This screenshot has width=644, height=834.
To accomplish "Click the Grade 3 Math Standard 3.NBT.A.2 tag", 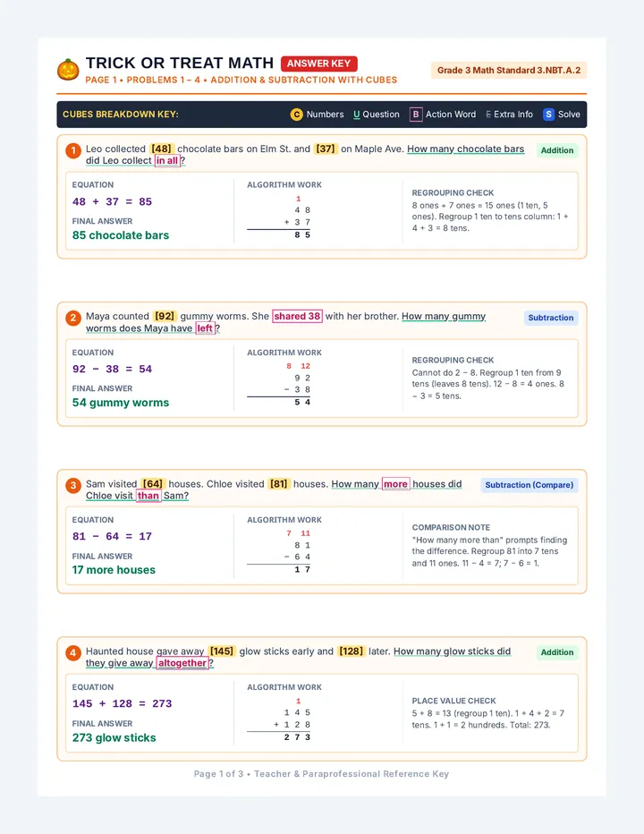I will (x=509, y=70).
